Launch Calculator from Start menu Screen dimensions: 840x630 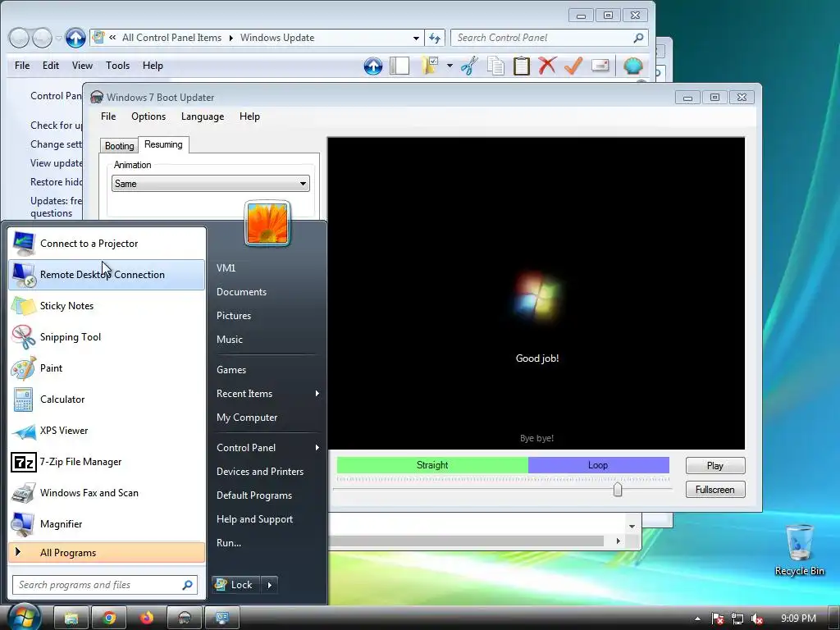click(x=107, y=399)
